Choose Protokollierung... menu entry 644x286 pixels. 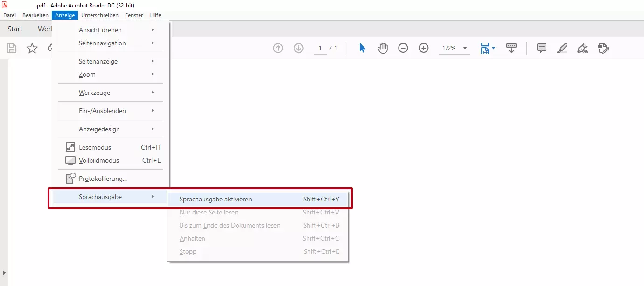pos(111,179)
